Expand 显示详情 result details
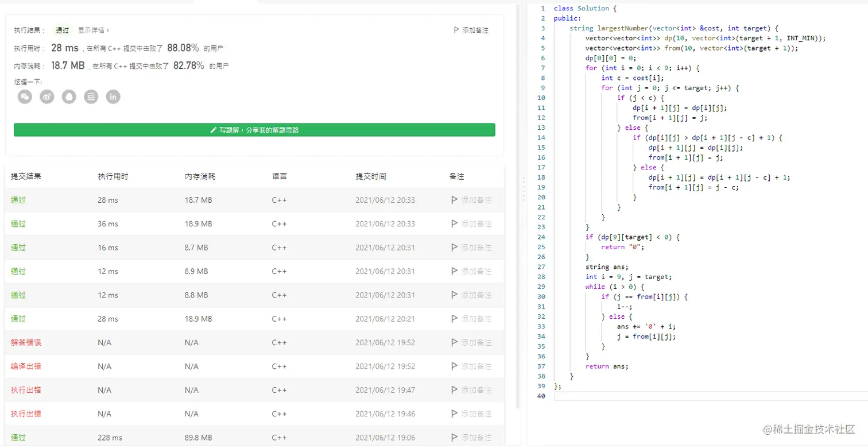868x448 pixels. tap(94, 30)
